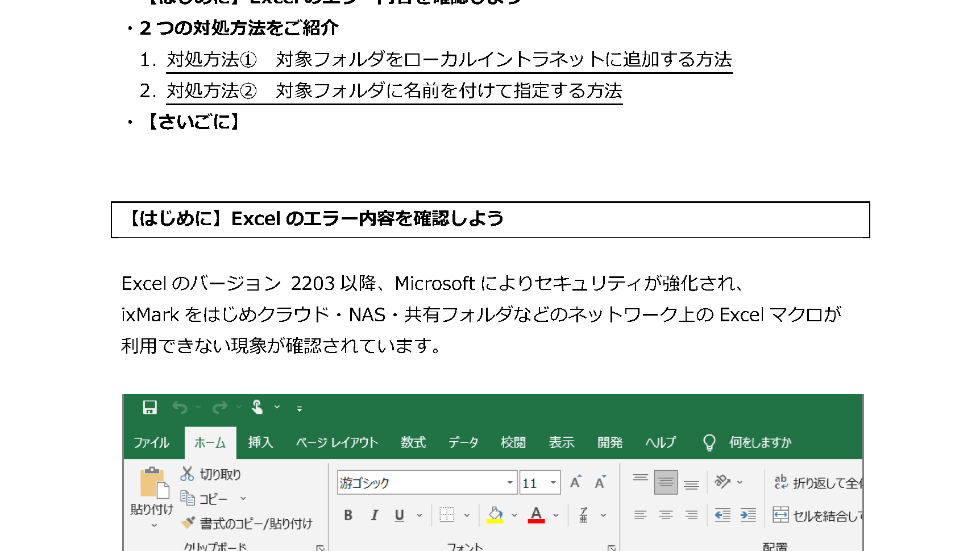Click the center horizontally icon

666,515
